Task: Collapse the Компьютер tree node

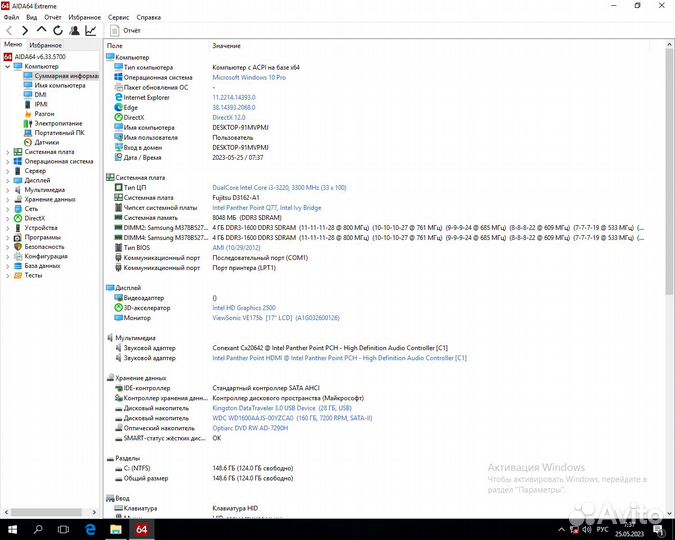Action: 7,67
